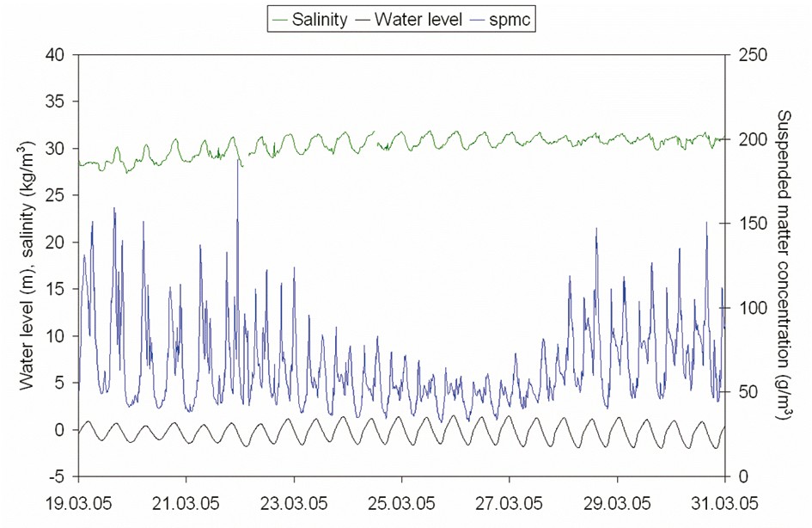Click the 19.03.05 date label

(78, 499)
